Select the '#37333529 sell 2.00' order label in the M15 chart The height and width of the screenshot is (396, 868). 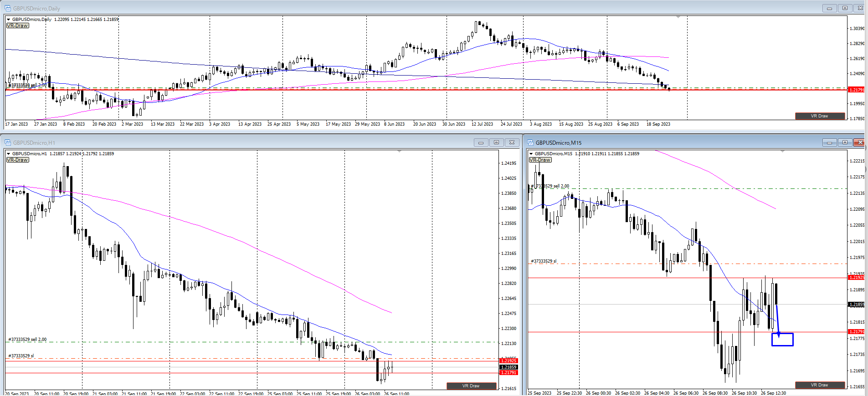coord(550,186)
